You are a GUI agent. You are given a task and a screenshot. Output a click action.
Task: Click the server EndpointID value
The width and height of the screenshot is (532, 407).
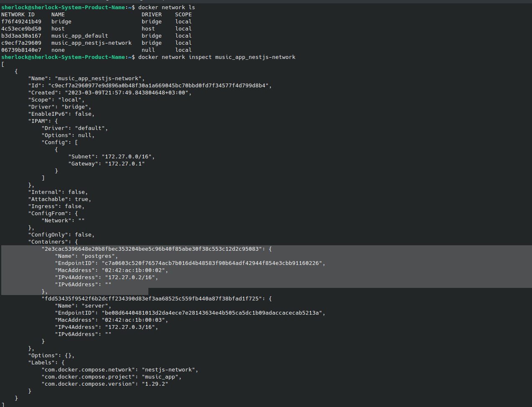click(213, 313)
